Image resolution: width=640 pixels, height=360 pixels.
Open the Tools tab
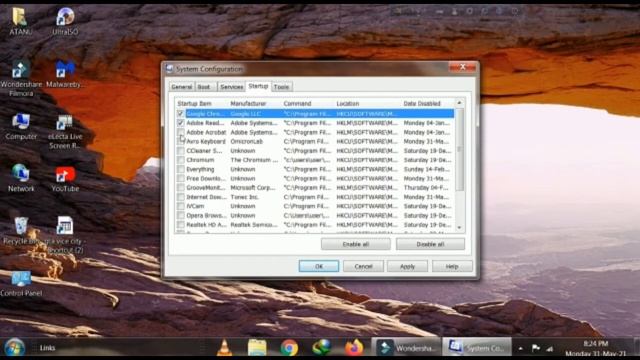pos(281,87)
